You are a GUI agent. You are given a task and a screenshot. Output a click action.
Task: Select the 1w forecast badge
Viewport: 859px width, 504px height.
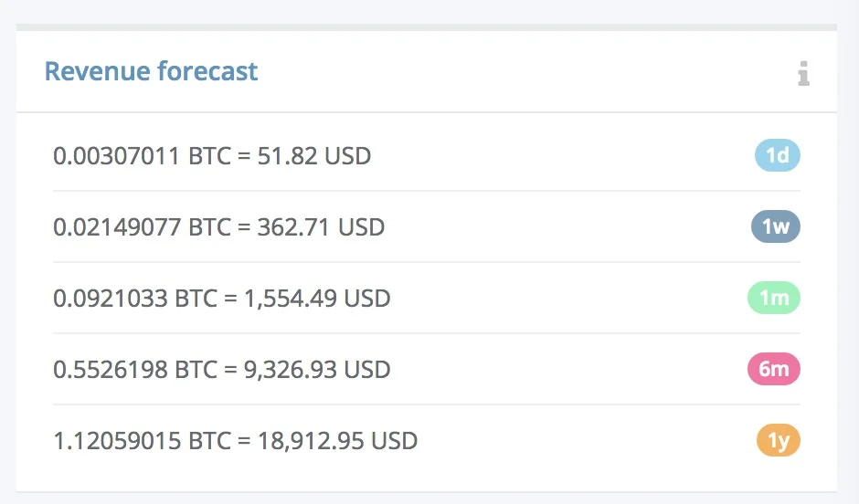pos(775,227)
